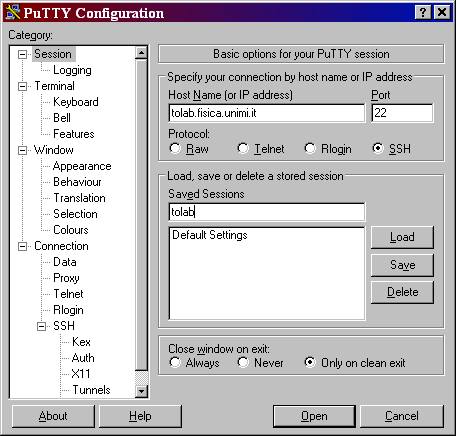This screenshot has height=436, width=456.
Task: Click the Load session button
Action: 402,237
